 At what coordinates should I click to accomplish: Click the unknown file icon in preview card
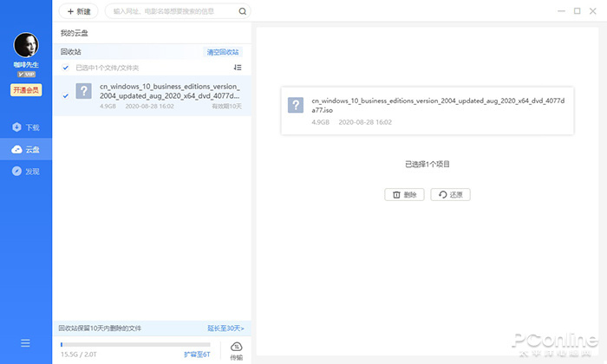coord(296,106)
